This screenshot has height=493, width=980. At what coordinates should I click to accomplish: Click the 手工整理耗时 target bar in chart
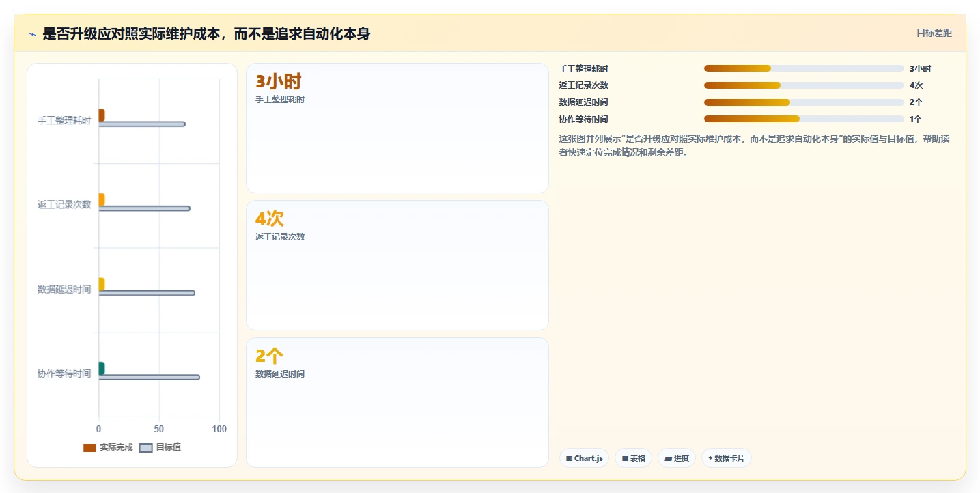[142, 124]
